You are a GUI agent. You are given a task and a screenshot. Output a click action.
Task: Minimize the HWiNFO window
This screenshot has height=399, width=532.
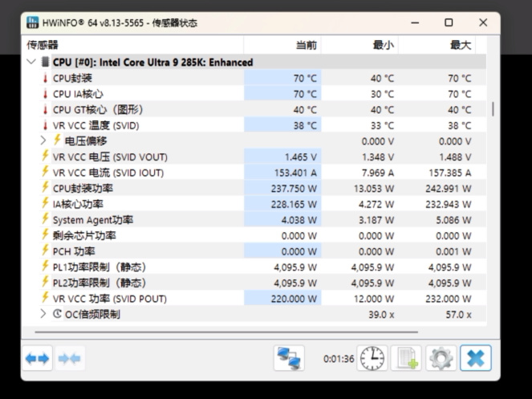click(415, 22)
